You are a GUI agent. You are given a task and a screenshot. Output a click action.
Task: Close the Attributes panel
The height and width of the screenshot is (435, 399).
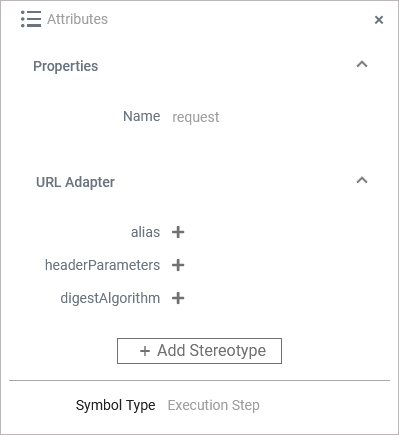[379, 20]
